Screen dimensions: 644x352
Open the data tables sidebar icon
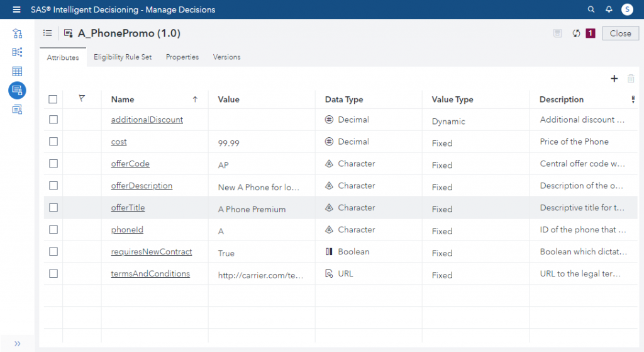pyautogui.click(x=17, y=71)
